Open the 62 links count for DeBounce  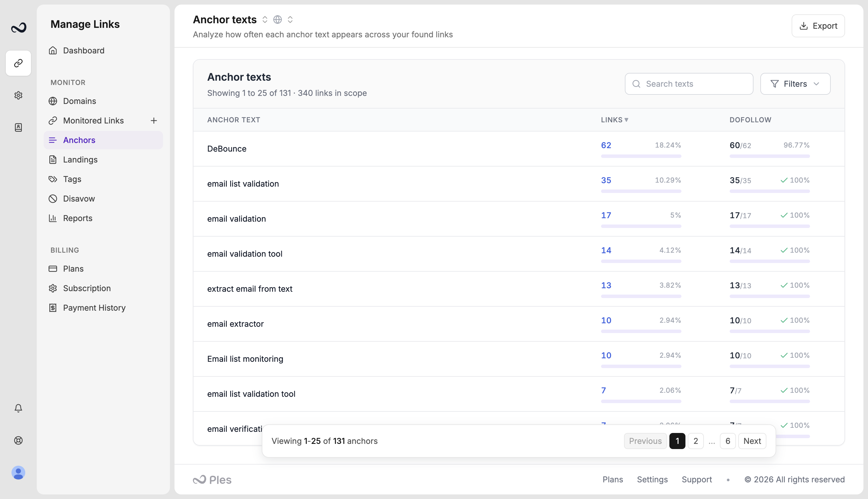(606, 145)
